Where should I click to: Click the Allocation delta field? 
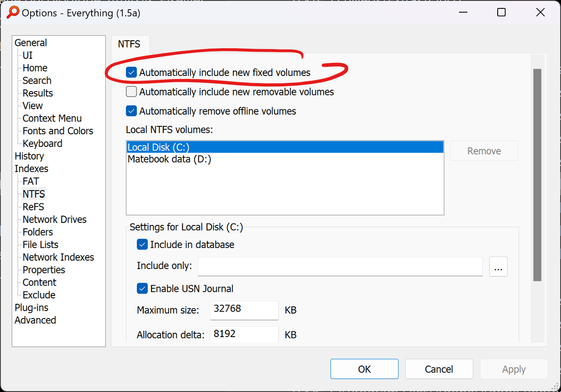pos(244,334)
